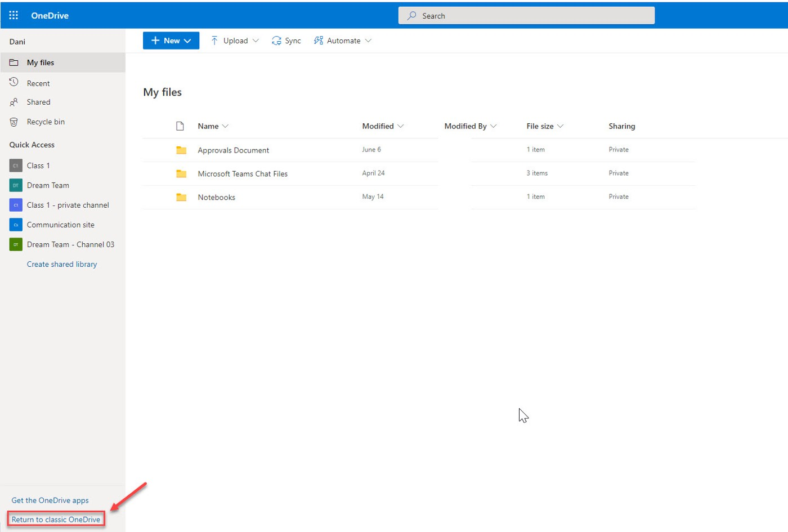Viewport: 788px width, 532px height.
Task: Expand the Automate dropdown chevron
Action: pyautogui.click(x=368, y=41)
